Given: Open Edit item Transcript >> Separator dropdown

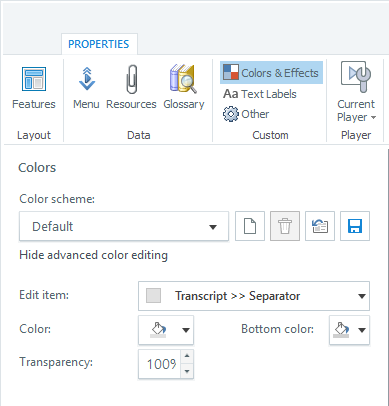Looking at the screenshot, I should pos(254,296).
